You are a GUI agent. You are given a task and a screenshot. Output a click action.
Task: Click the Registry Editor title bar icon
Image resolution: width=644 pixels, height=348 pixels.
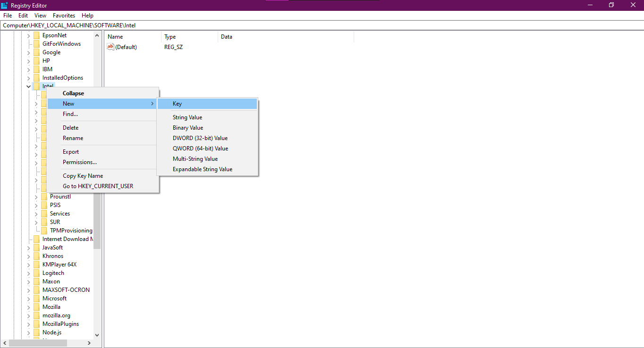click(x=4, y=5)
